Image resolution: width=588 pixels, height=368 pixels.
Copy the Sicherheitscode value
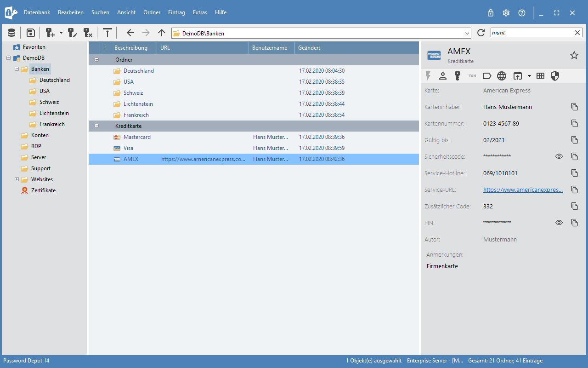[575, 156]
